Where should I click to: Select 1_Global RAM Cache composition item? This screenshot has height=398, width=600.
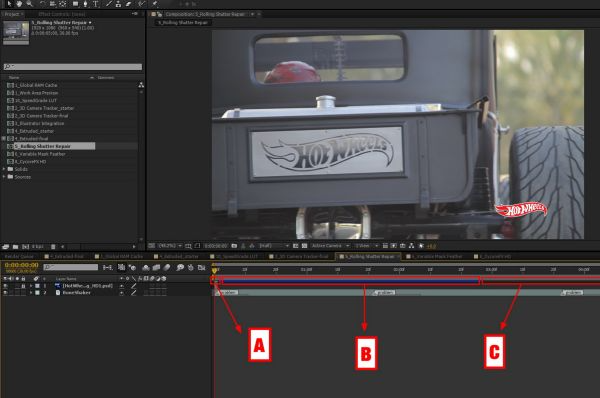click(x=36, y=85)
